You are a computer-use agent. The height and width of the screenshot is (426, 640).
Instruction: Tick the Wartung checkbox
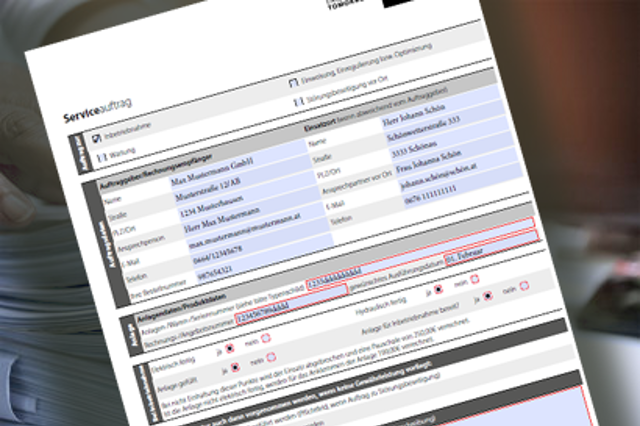pos(101,157)
